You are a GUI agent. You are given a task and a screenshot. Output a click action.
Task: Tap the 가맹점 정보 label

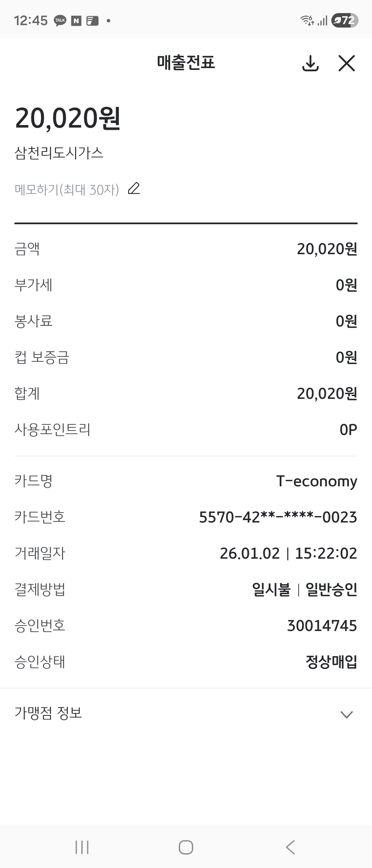(x=48, y=713)
